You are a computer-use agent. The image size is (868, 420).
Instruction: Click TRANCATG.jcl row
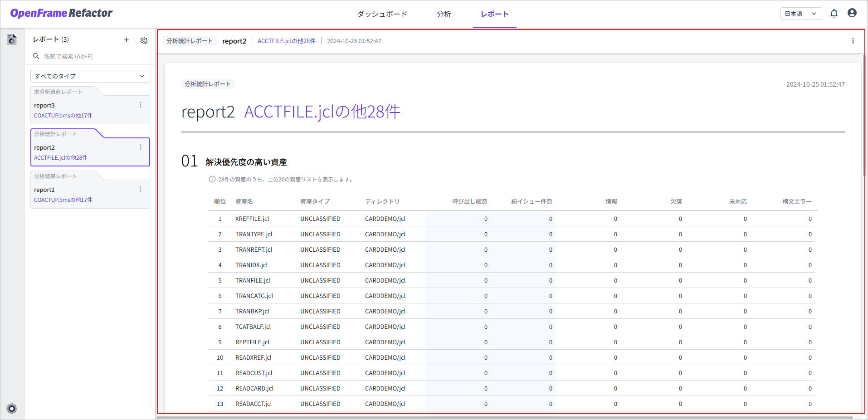click(x=512, y=296)
